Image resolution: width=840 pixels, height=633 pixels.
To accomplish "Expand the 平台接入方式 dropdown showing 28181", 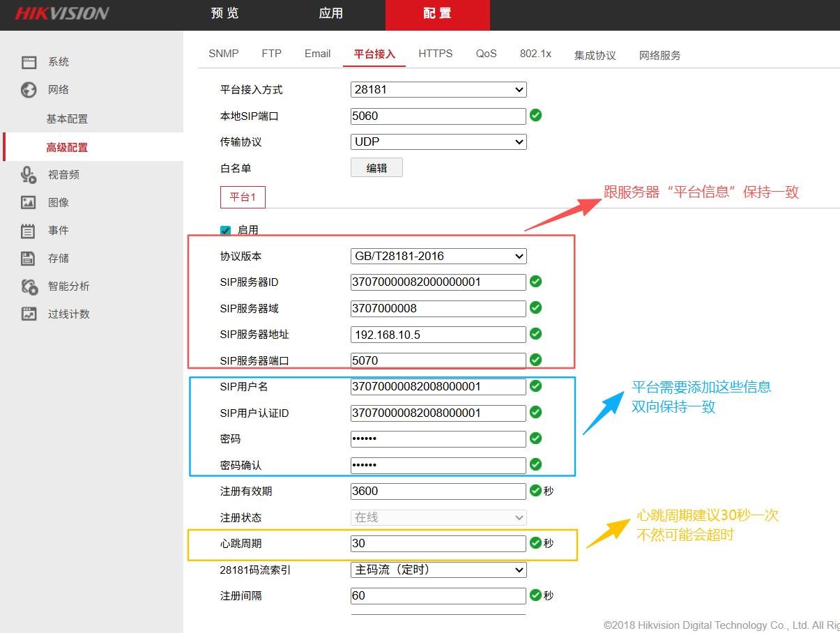I will point(438,89).
